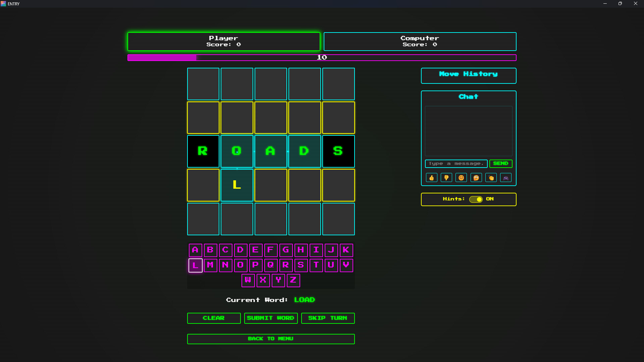Viewport: 644px width, 362px height.
Task: Click the Current Word LOAD text
Action: [x=270, y=300]
